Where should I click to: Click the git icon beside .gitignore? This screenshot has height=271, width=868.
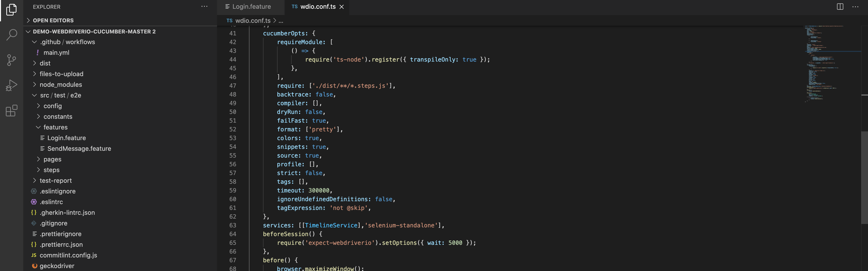coord(34,223)
